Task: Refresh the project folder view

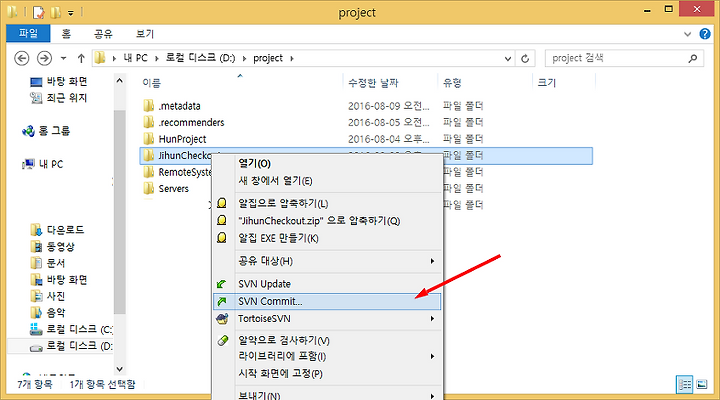Action: point(525,58)
